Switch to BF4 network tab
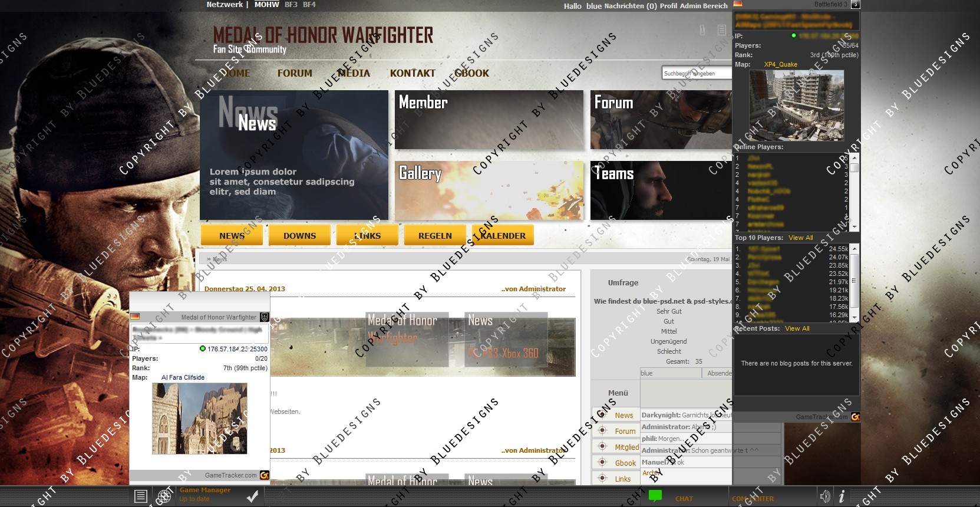Viewport: 980px width, 507px height. pos(309,4)
